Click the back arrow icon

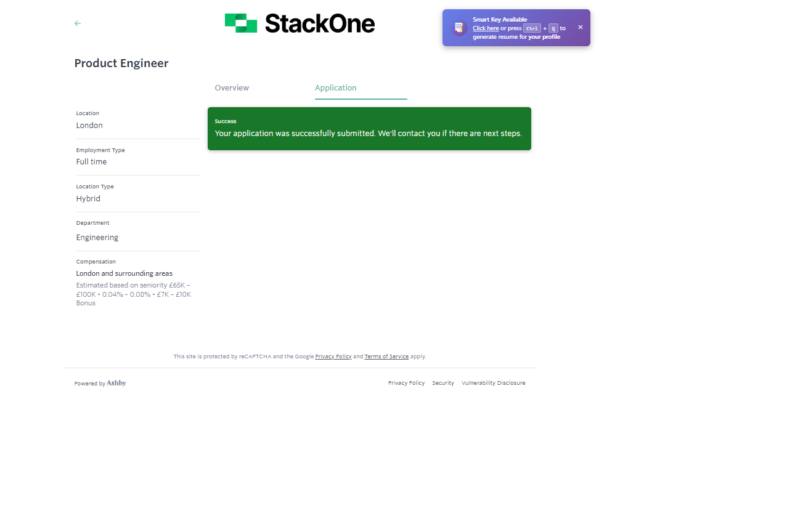pyautogui.click(x=78, y=23)
